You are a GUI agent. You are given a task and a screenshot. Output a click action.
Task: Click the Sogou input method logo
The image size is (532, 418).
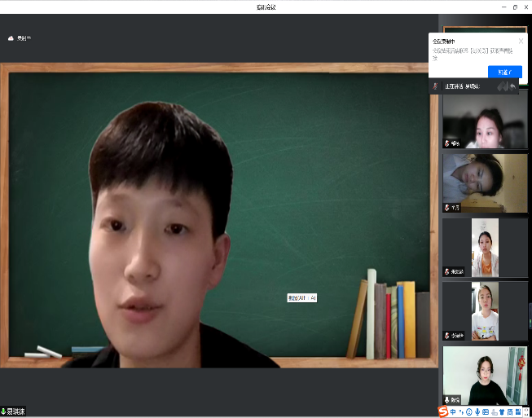tap(443, 411)
